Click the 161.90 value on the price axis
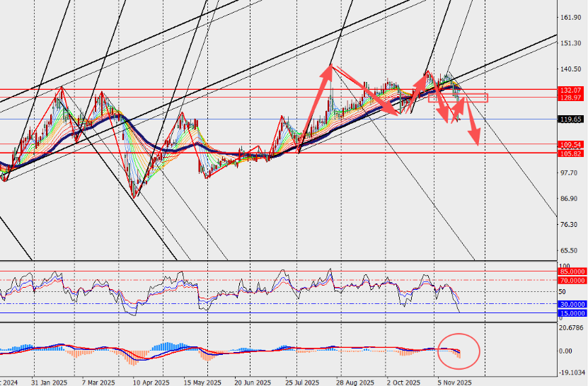The height and width of the screenshot is (386, 588). [570, 18]
